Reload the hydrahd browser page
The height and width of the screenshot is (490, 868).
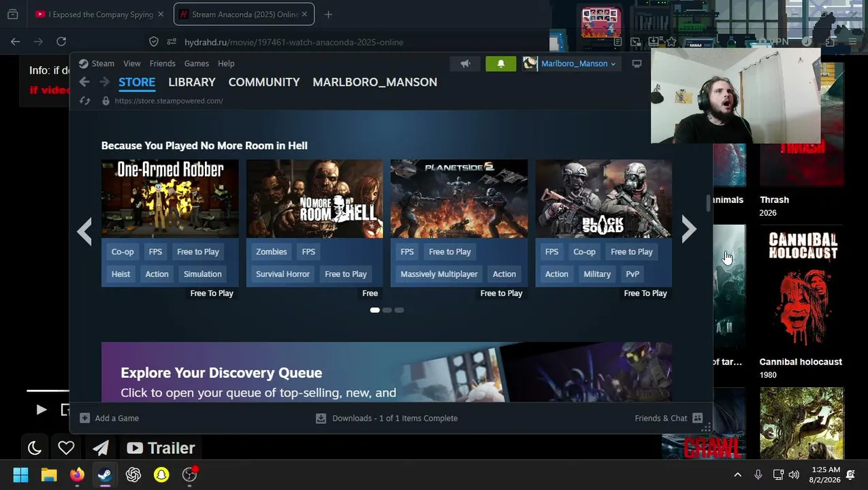click(x=61, y=42)
